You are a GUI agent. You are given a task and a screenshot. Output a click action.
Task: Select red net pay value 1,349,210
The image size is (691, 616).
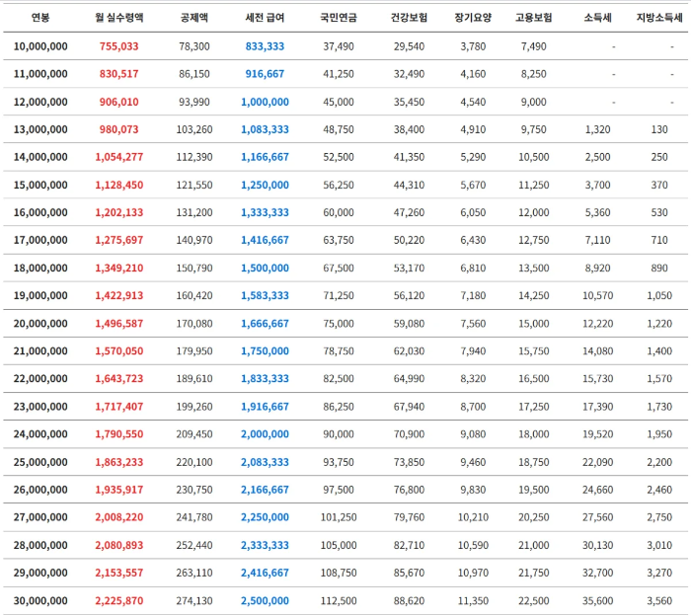[x=119, y=268]
